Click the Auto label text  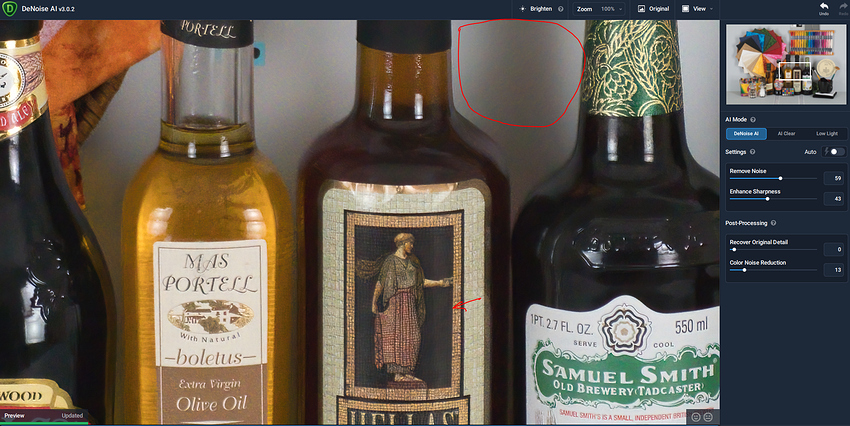tap(810, 152)
